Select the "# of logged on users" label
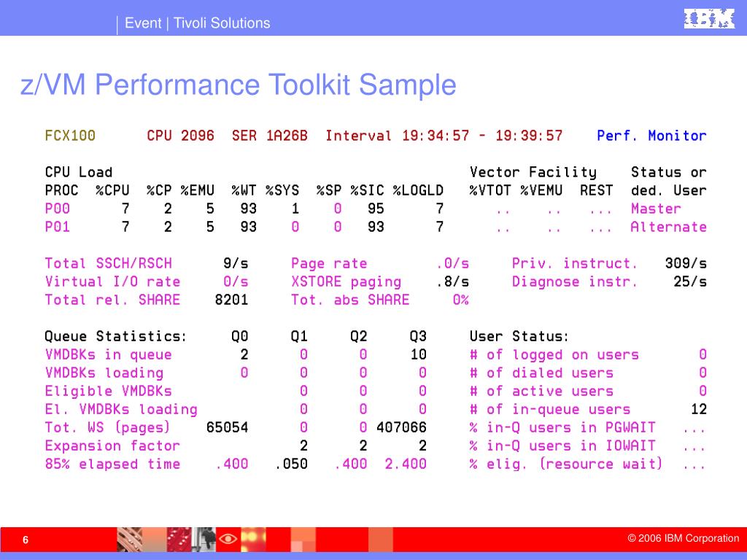 pyautogui.click(x=554, y=355)
